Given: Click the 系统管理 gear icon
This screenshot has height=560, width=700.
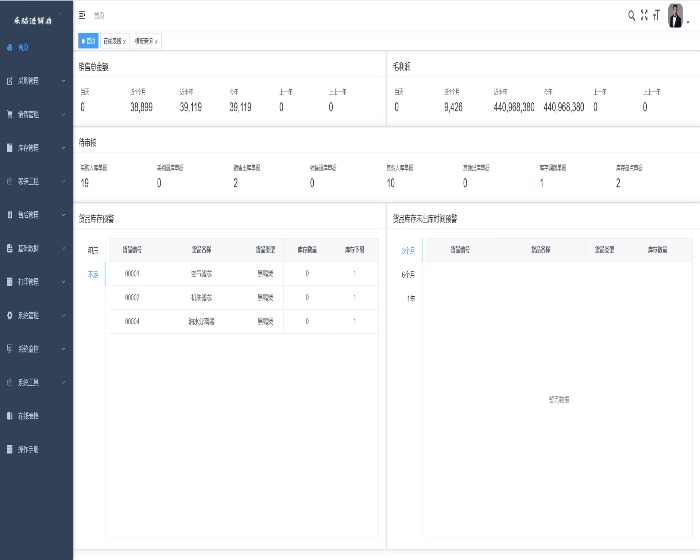Looking at the screenshot, I should point(10,315).
